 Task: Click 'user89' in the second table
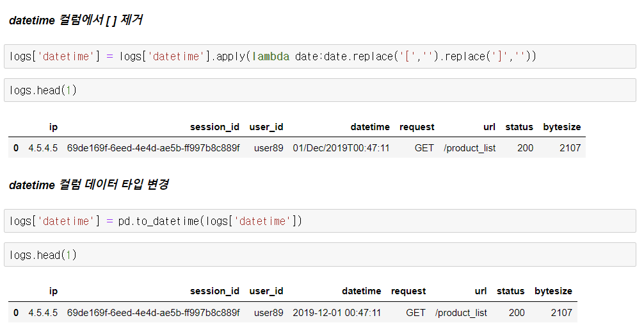point(269,313)
